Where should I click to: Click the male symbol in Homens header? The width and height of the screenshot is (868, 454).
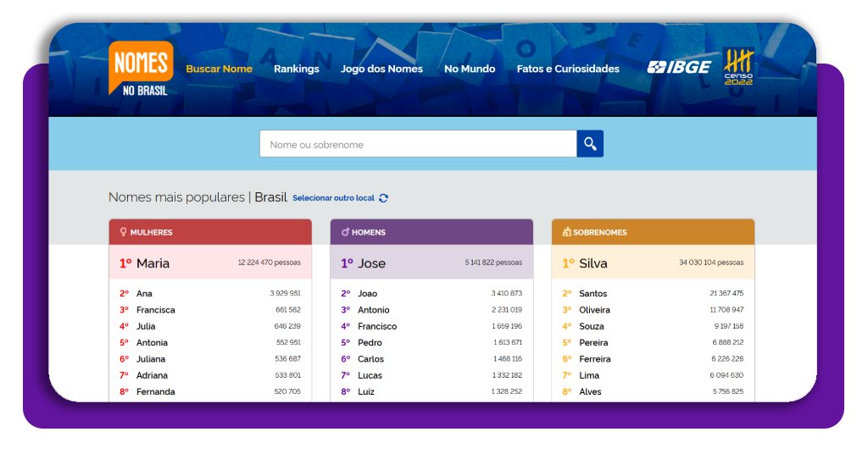(x=345, y=232)
